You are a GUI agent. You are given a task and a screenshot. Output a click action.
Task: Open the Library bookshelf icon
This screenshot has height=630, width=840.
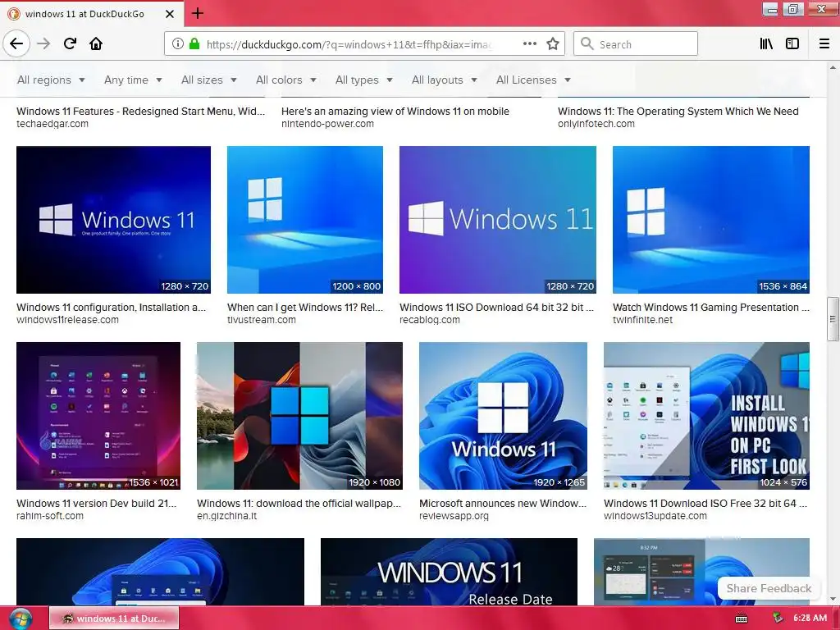tap(766, 44)
